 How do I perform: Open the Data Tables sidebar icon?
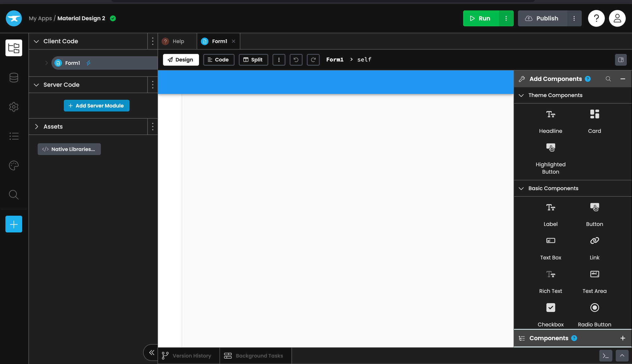coord(14,77)
